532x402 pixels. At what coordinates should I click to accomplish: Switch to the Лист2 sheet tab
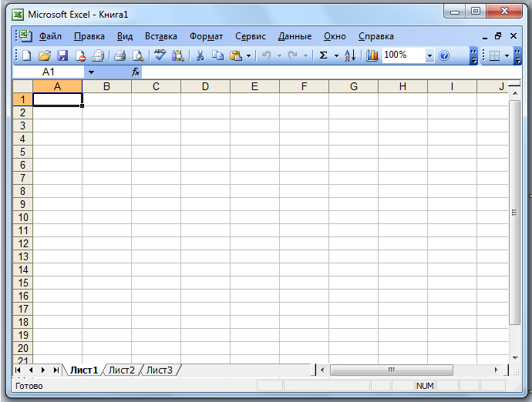[122, 370]
